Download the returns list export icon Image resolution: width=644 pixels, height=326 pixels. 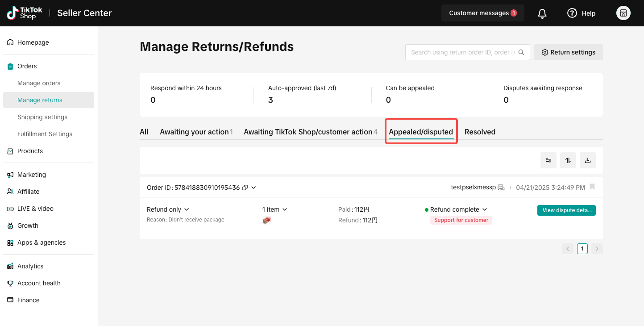click(x=588, y=160)
